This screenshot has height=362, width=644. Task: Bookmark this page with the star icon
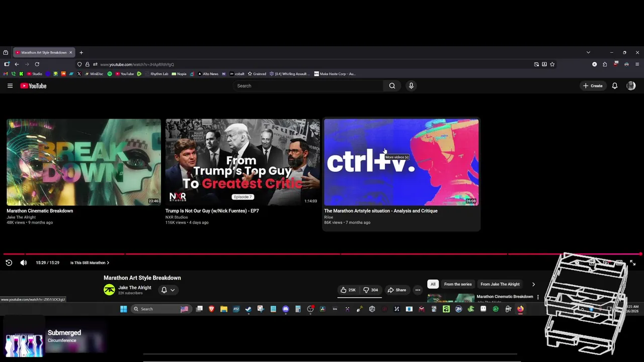pyautogui.click(x=552, y=64)
